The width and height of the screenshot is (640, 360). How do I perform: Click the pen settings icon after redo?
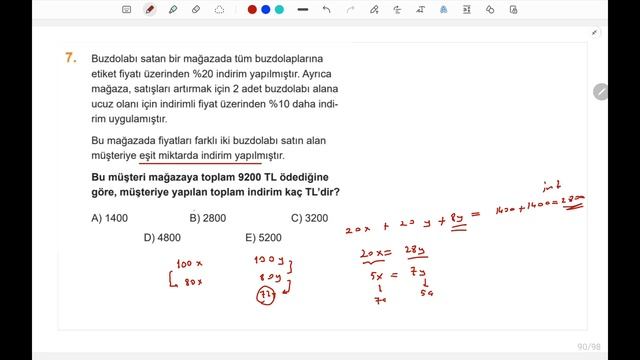tap(374, 9)
